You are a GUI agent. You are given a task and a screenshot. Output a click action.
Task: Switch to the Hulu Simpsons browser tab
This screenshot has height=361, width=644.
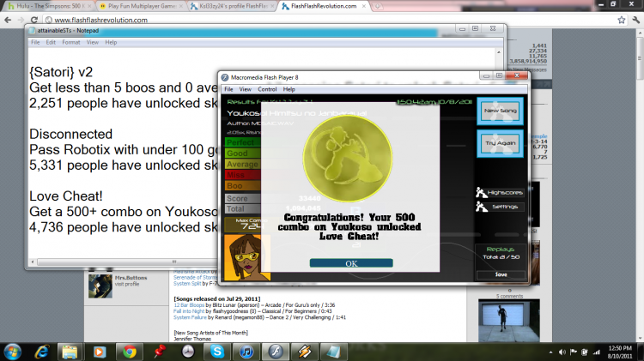pos(49,6)
